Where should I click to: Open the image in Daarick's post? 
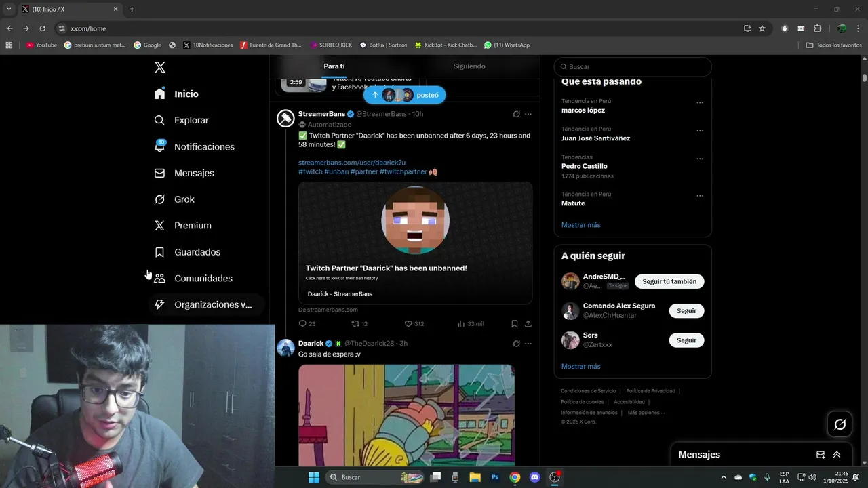[406, 415]
